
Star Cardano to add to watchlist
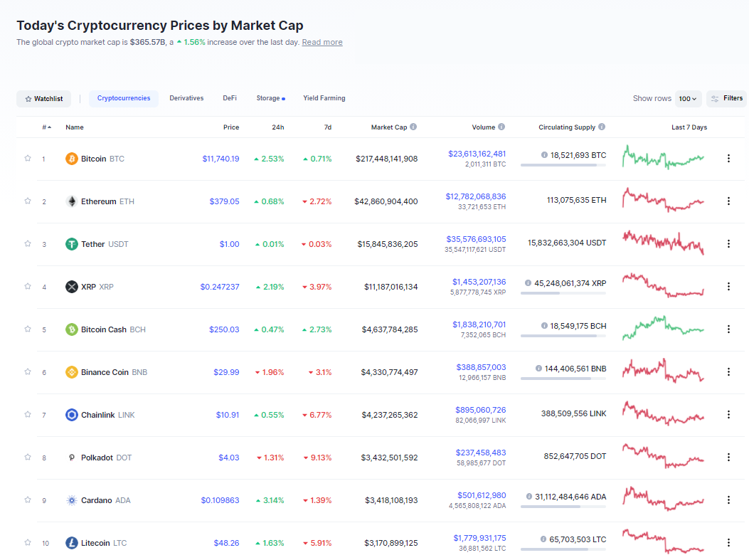point(28,500)
